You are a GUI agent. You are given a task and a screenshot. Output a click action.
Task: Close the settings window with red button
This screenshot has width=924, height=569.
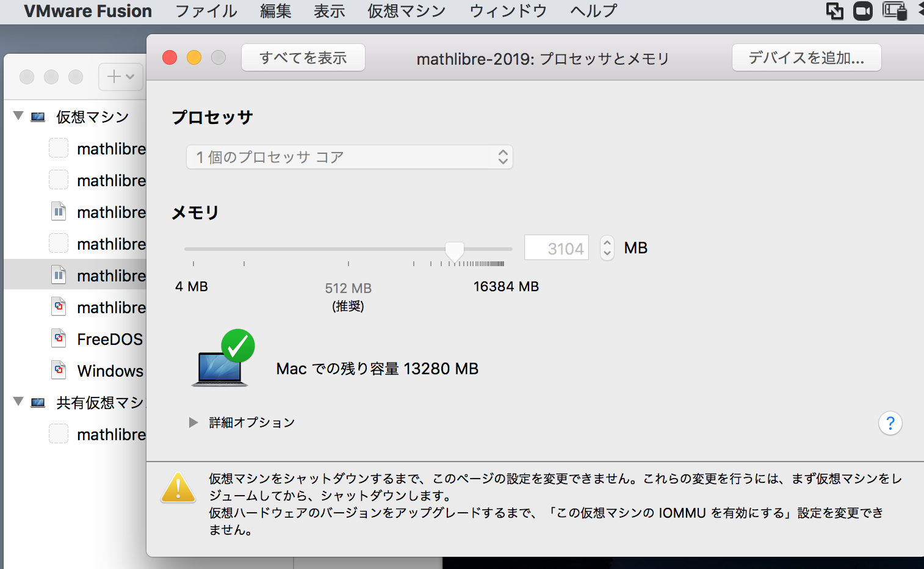click(170, 57)
